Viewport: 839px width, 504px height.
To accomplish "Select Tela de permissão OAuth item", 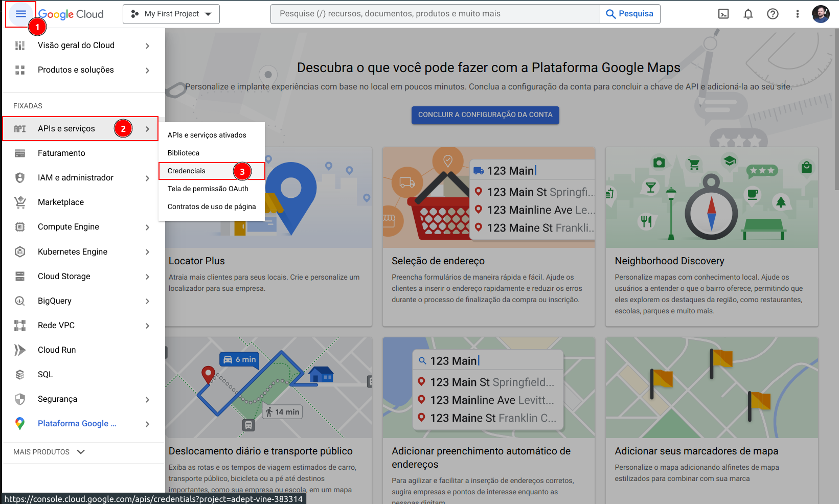I will click(x=212, y=189).
